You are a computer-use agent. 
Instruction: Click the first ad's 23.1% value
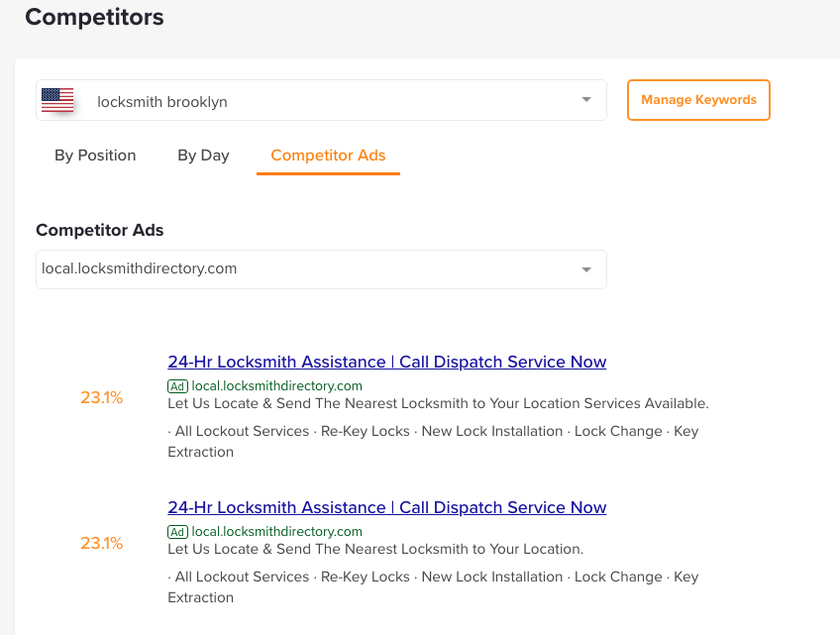click(102, 397)
